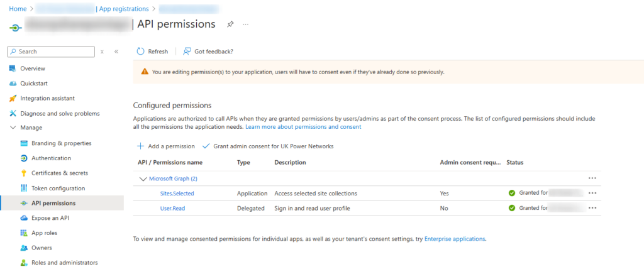Clear the sidebar search with the x icon
The height and width of the screenshot is (274, 644).
point(102,52)
